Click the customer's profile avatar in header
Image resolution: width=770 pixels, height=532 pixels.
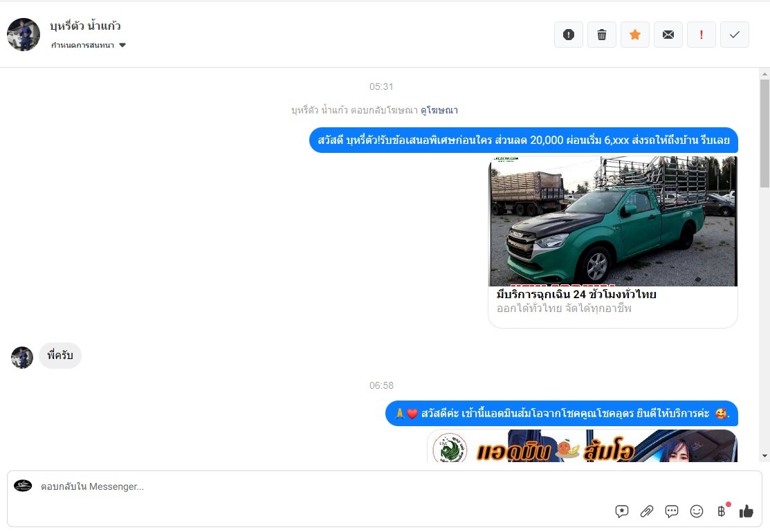[24, 35]
